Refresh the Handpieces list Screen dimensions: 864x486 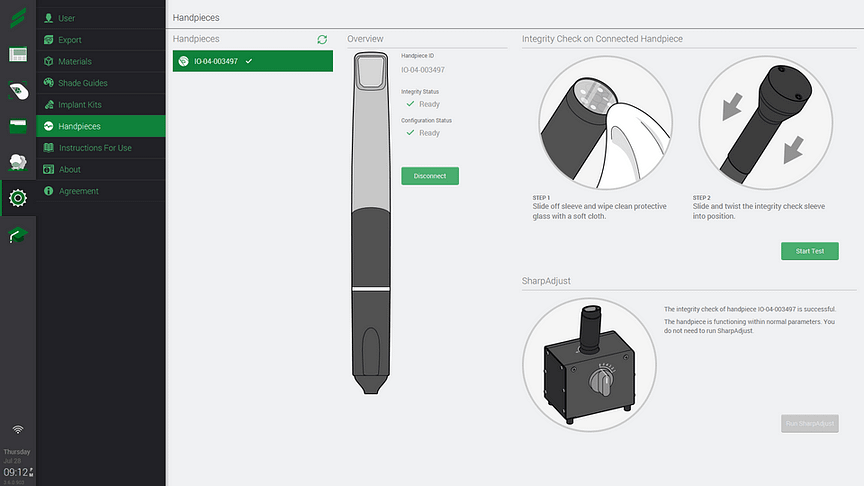point(322,39)
